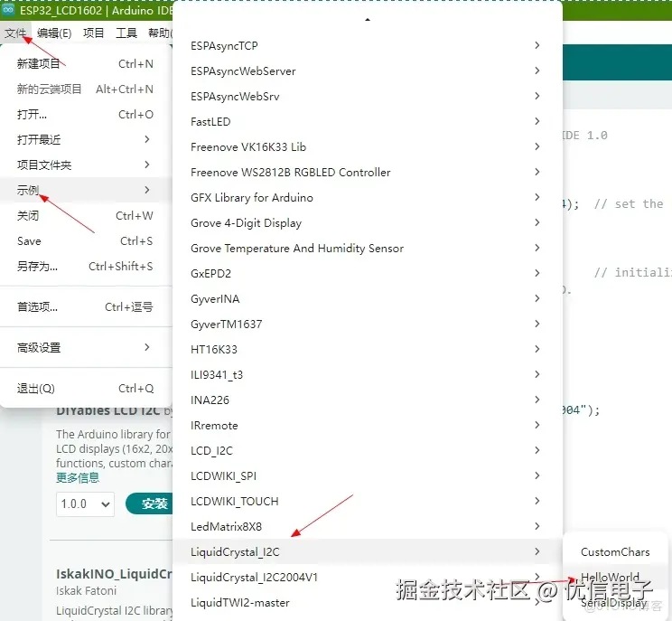The width and height of the screenshot is (672, 621).
Task: Open LCD_I2C examples submenu
Action: click(368, 451)
